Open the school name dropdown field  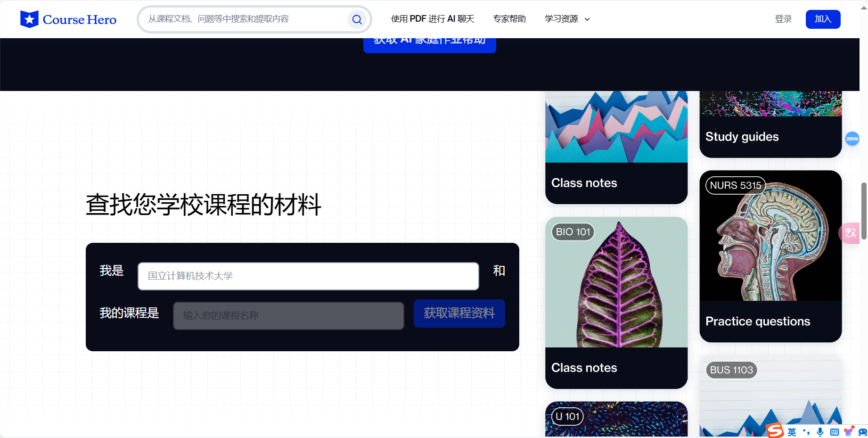tap(308, 276)
